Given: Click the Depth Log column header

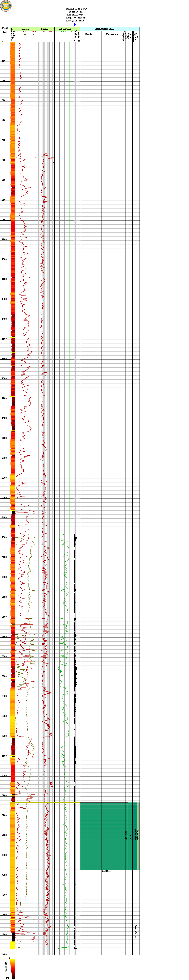Looking at the screenshot, I should [5, 30].
